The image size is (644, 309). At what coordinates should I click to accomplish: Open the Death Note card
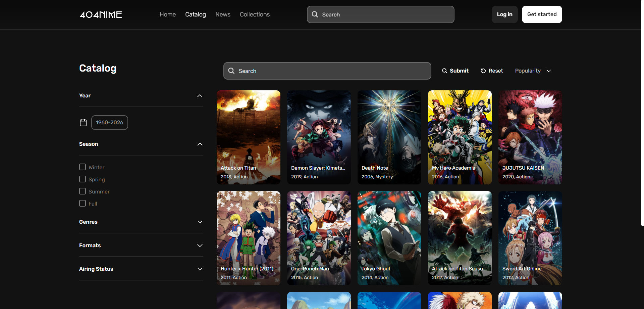[389, 137]
